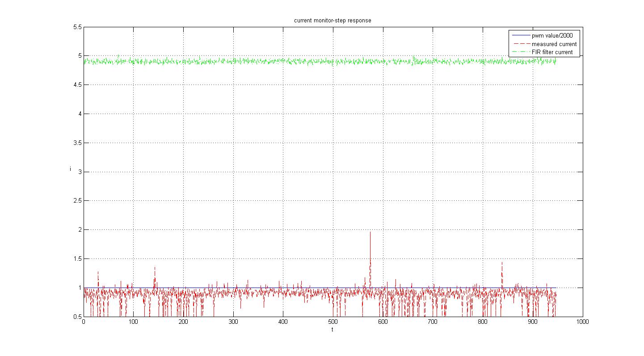Click the y-axis tick label "3.5"
Screen dimensions: 644x356
tap(78, 143)
